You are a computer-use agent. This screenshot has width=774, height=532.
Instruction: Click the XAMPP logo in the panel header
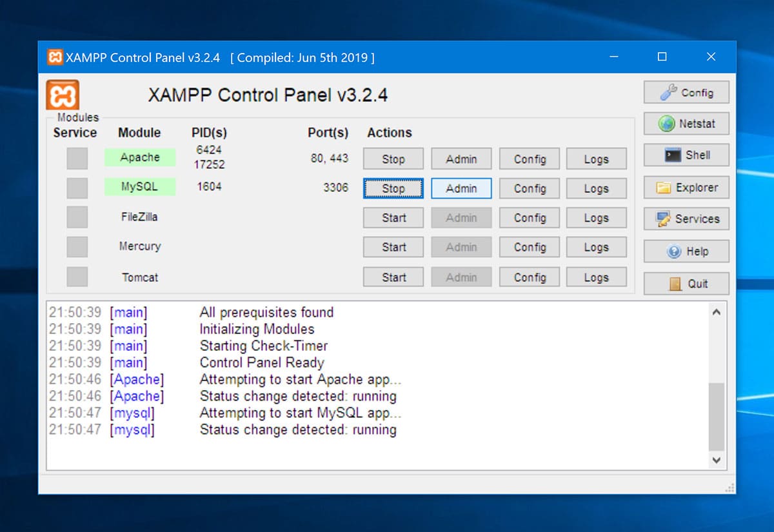[63, 95]
